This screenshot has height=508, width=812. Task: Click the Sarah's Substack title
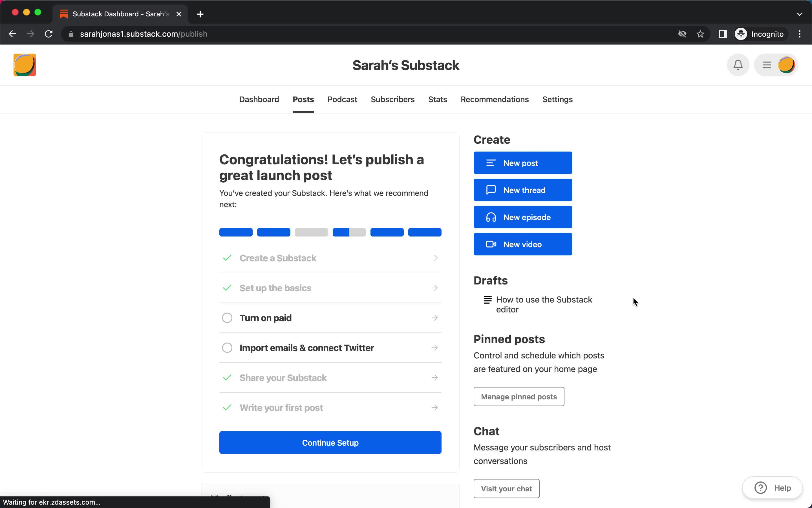(406, 65)
